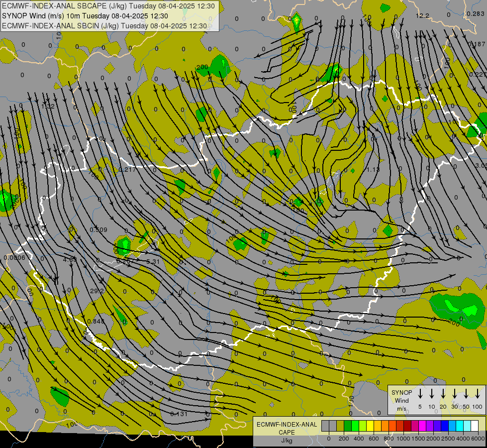Click the map value 0.131

(x=179, y=414)
